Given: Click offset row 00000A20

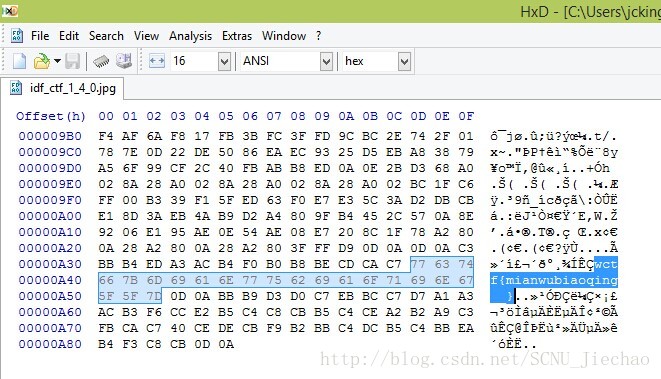Looking at the screenshot, I should point(50,248).
